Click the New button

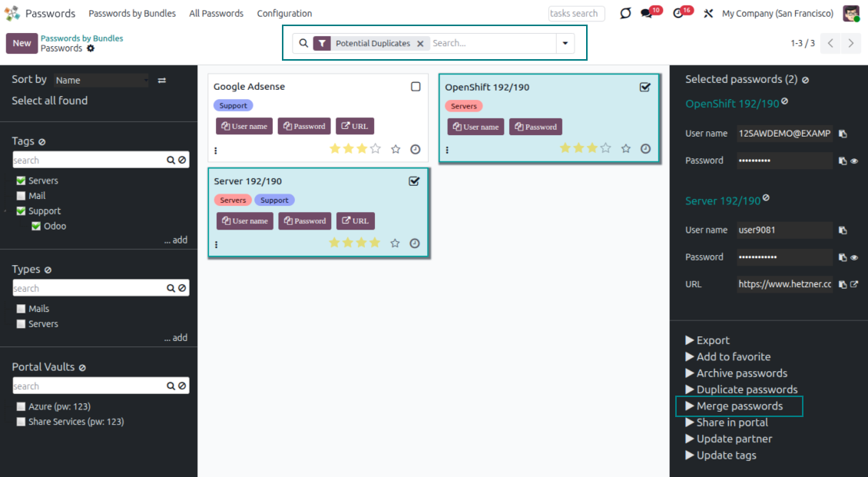[22, 44]
